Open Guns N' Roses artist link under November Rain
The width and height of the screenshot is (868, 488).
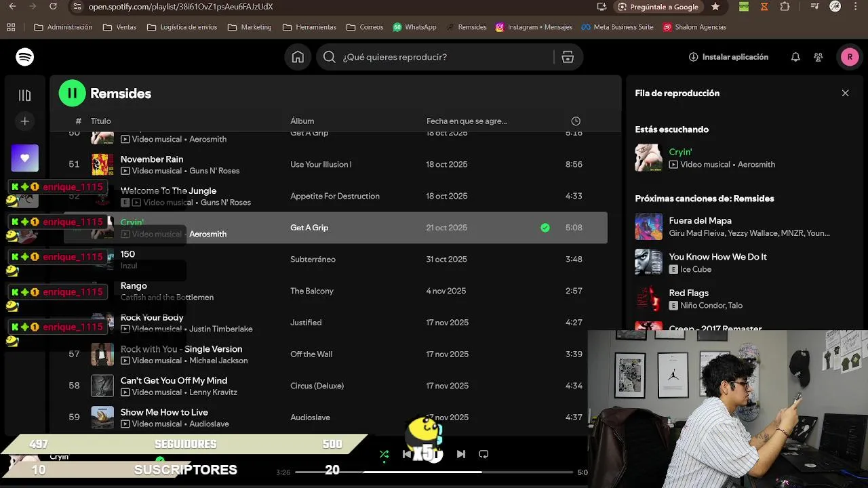tap(214, 171)
